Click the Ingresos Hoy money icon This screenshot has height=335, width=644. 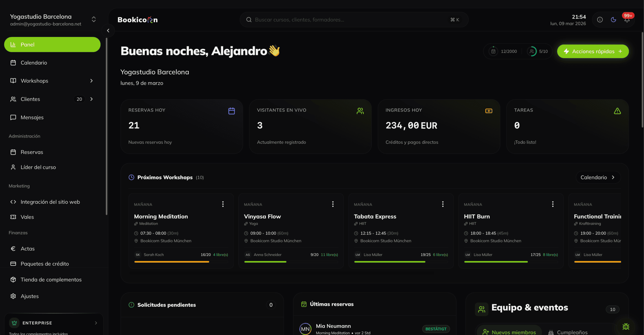point(488,111)
